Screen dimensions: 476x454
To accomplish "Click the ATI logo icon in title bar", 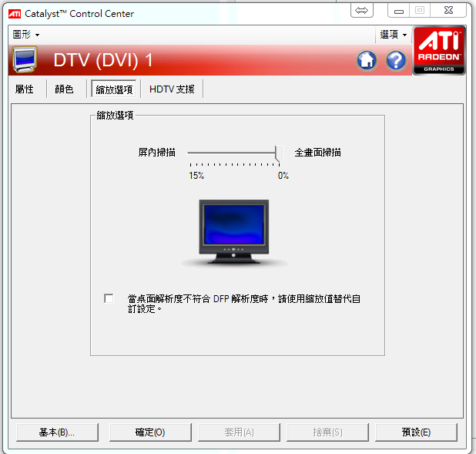I will (15, 14).
